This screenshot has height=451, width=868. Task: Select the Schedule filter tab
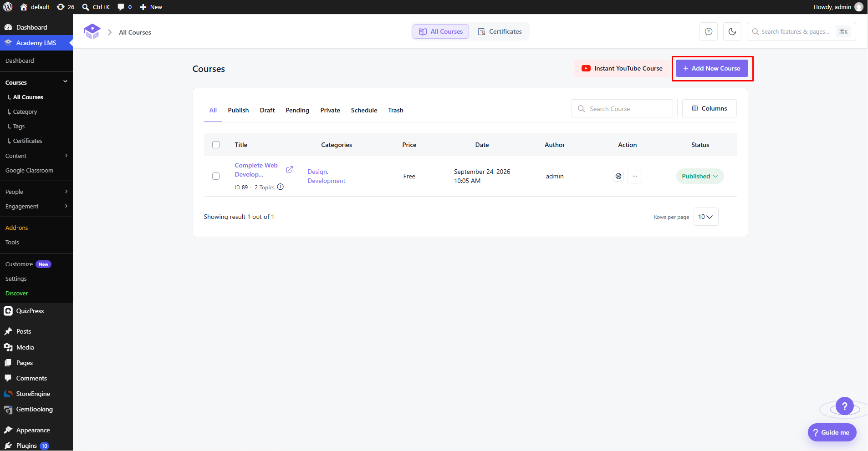coord(364,110)
